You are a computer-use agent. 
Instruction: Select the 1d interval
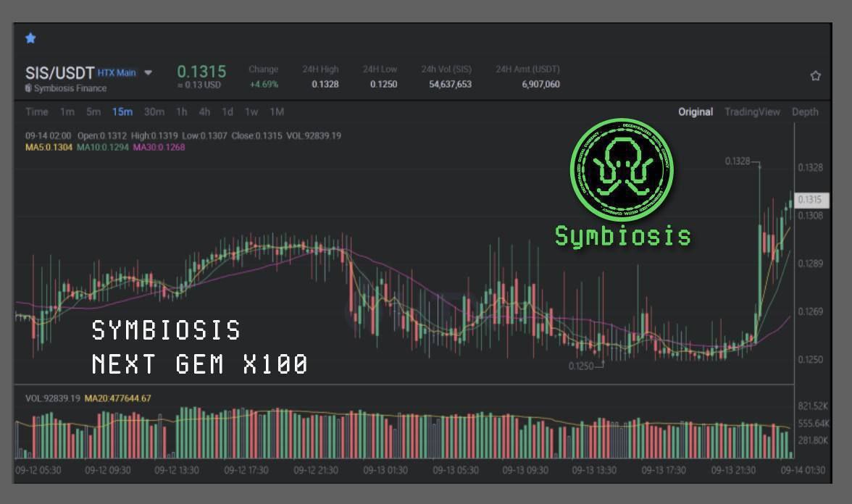click(227, 112)
